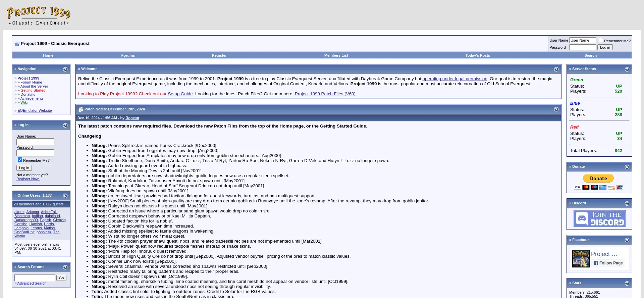The height and width of the screenshot is (298, 644).
Task: Click the Facebook page thumbnail image
Action: point(581,259)
